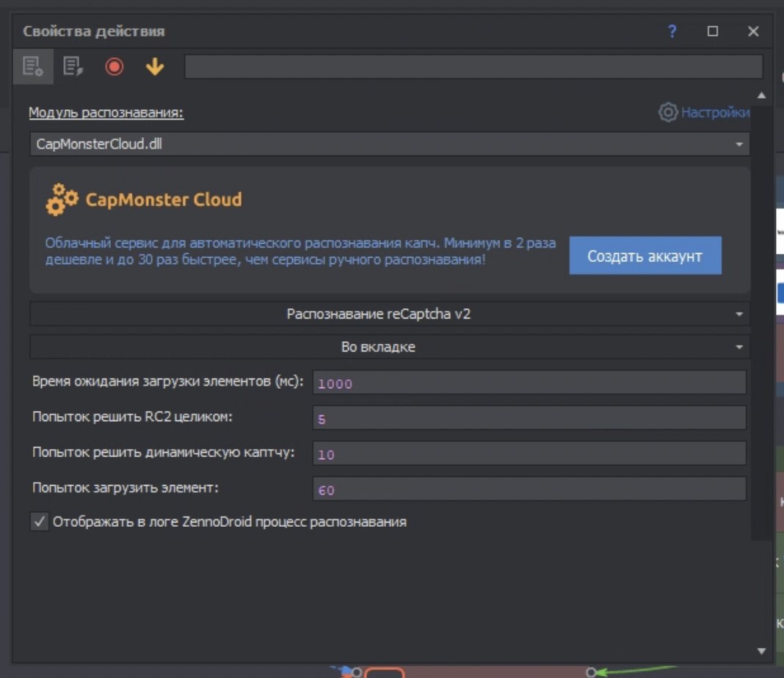784x678 pixels.
Task: Click the Свойства действия window title
Action: 93,31
